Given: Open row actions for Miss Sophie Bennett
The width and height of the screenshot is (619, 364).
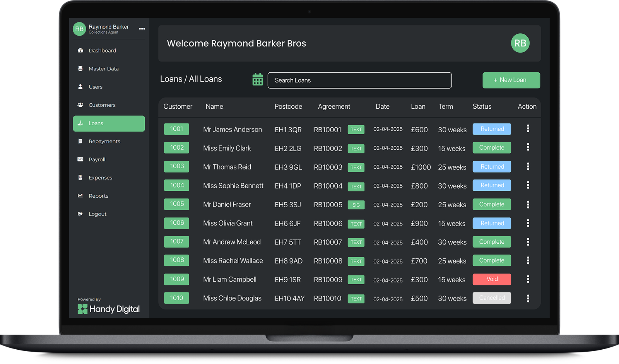Looking at the screenshot, I should coord(528,185).
